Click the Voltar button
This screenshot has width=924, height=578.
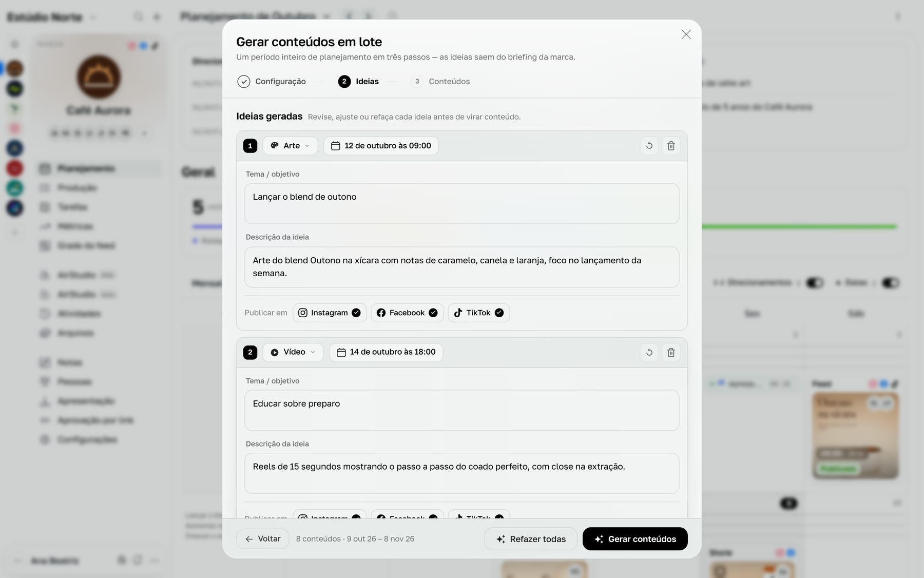pos(263,539)
